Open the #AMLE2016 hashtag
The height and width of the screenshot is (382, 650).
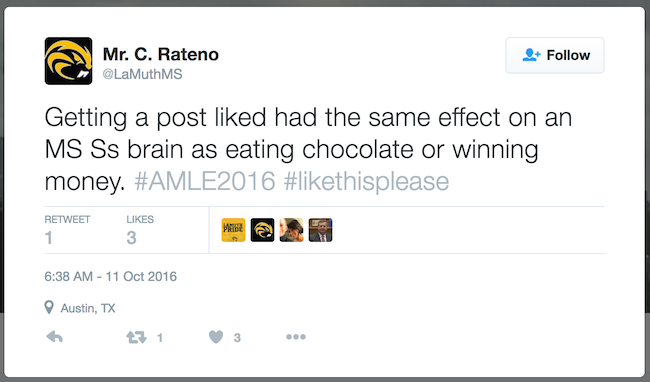coord(205,181)
